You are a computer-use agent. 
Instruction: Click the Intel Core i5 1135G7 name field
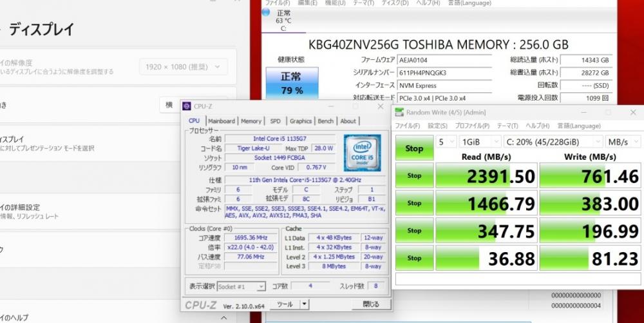pyautogui.click(x=279, y=139)
